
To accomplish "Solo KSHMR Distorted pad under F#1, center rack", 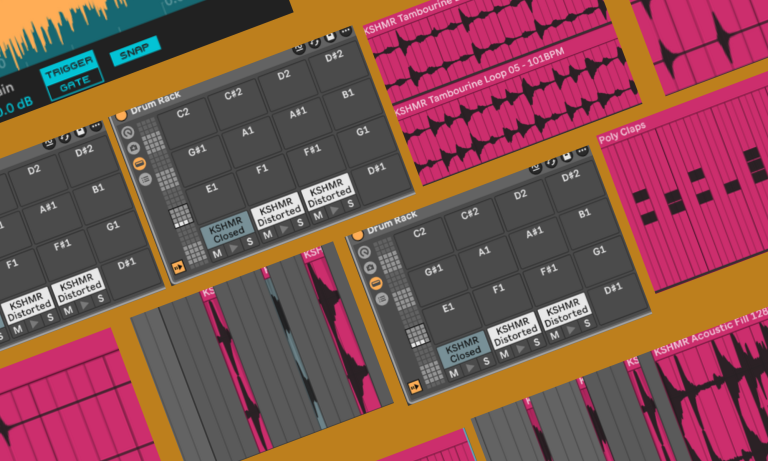I will (x=350, y=204).
